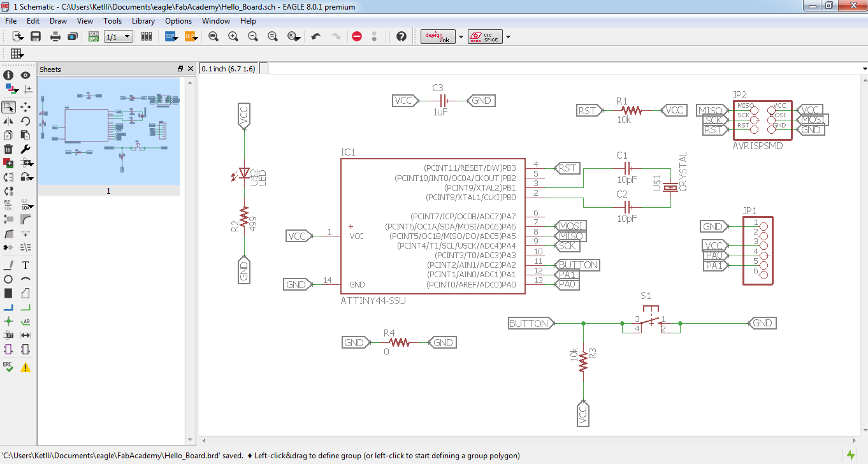Select the net Label tool

[x=25, y=321]
